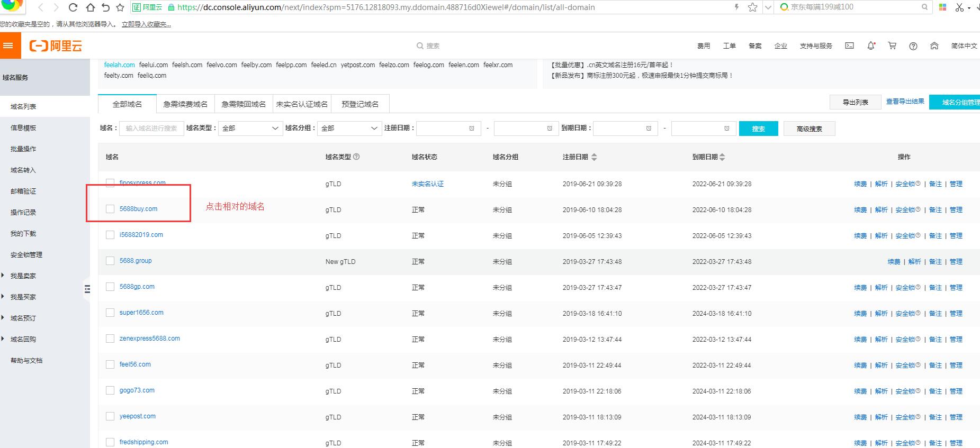980x448 pixels.
Task: Open the 5688buy.com domain link
Action: [138, 209]
